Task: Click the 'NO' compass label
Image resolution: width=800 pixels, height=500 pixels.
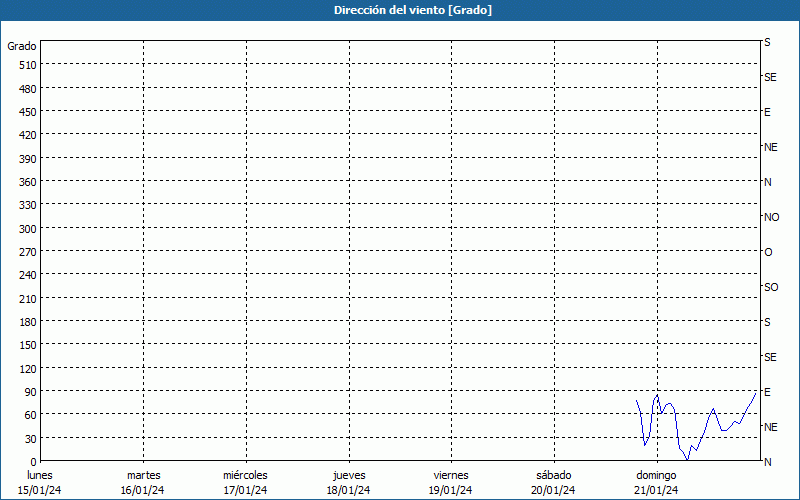Action: [771, 217]
